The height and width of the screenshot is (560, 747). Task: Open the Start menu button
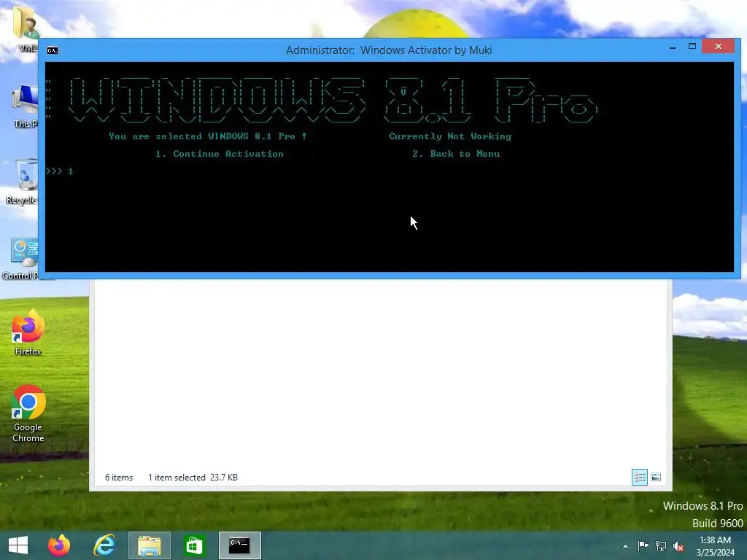pyautogui.click(x=18, y=545)
